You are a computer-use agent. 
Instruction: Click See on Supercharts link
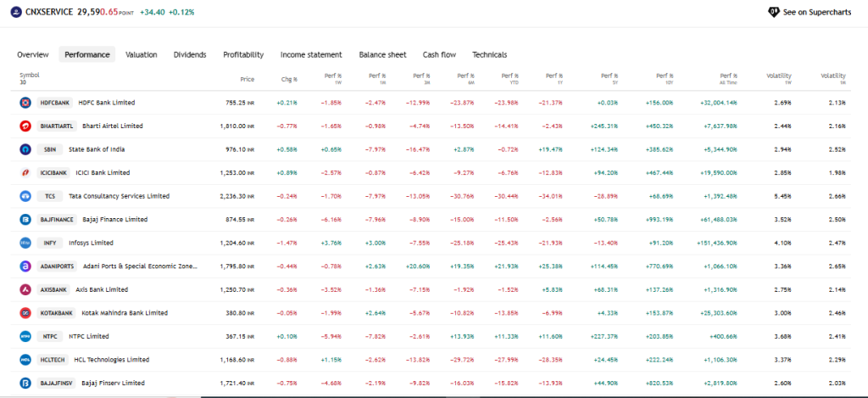tap(810, 12)
